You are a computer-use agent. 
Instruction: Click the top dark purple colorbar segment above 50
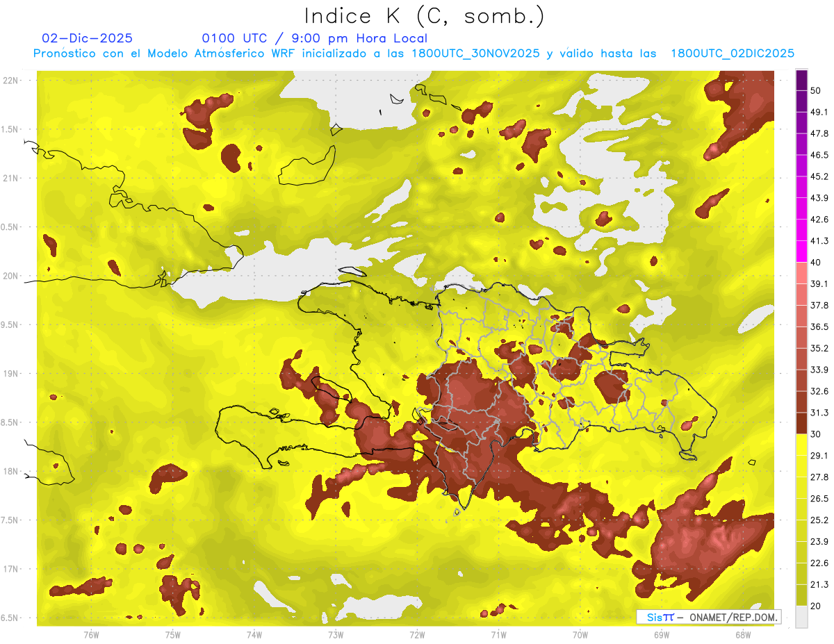(x=801, y=81)
